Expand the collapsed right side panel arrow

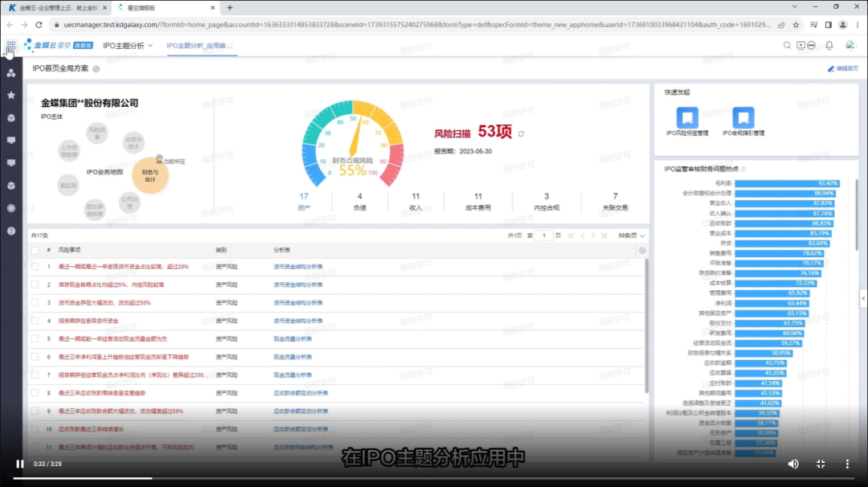(x=863, y=298)
